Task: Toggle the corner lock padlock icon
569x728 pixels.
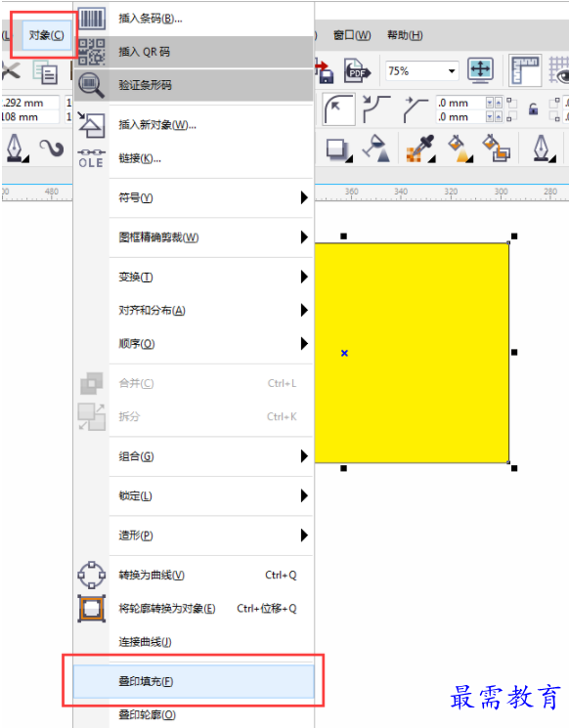Action: [533, 109]
